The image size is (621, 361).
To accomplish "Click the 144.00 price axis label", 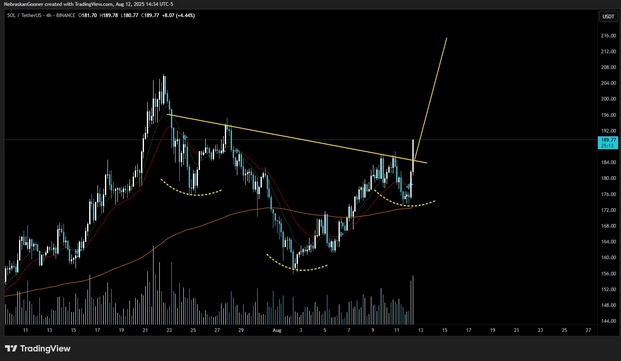I will 608,321.
